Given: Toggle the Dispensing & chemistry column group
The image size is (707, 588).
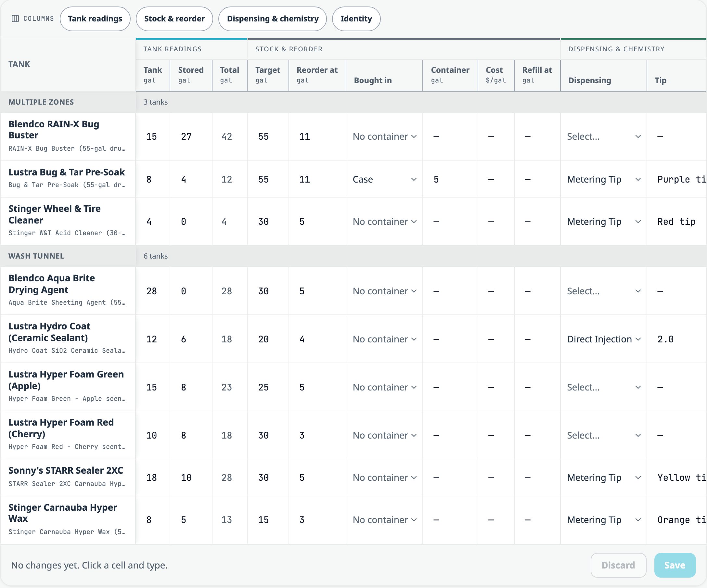Looking at the screenshot, I should [x=272, y=19].
